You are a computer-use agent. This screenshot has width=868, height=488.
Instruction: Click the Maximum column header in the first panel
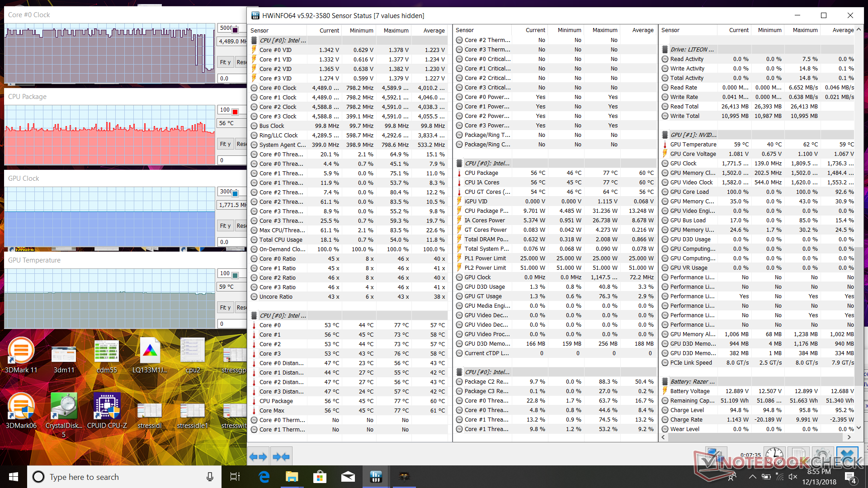click(x=396, y=30)
